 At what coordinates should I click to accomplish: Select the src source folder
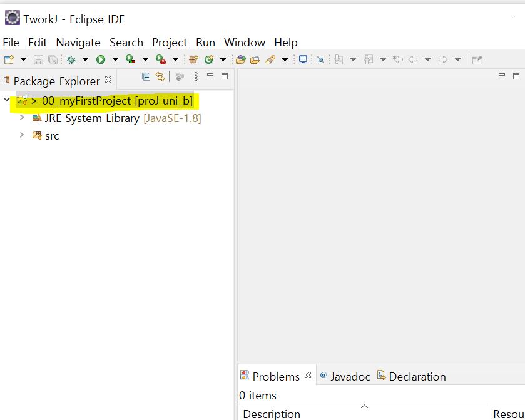[x=46, y=136]
